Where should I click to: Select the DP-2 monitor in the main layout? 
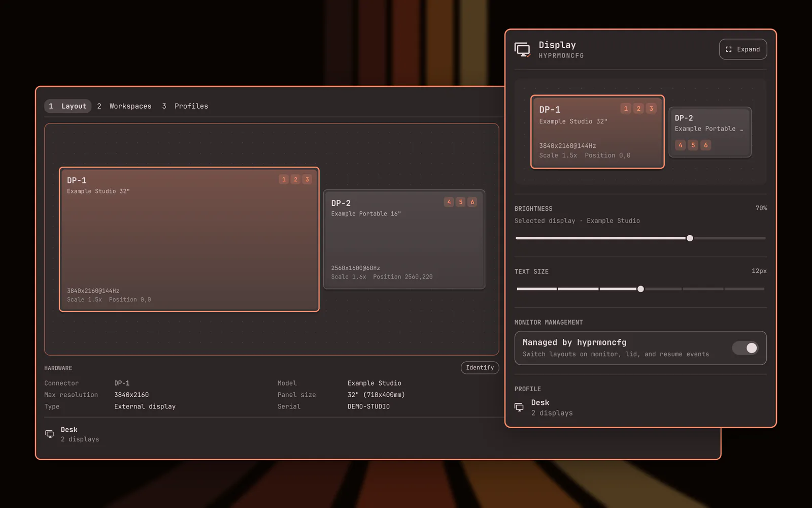pos(404,239)
